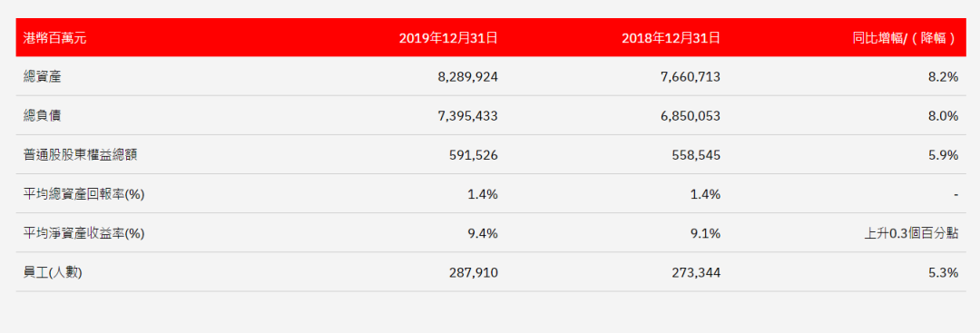Select the 2019年12月31日 column header
The height and width of the screenshot is (333, 980).
[448, 38]
